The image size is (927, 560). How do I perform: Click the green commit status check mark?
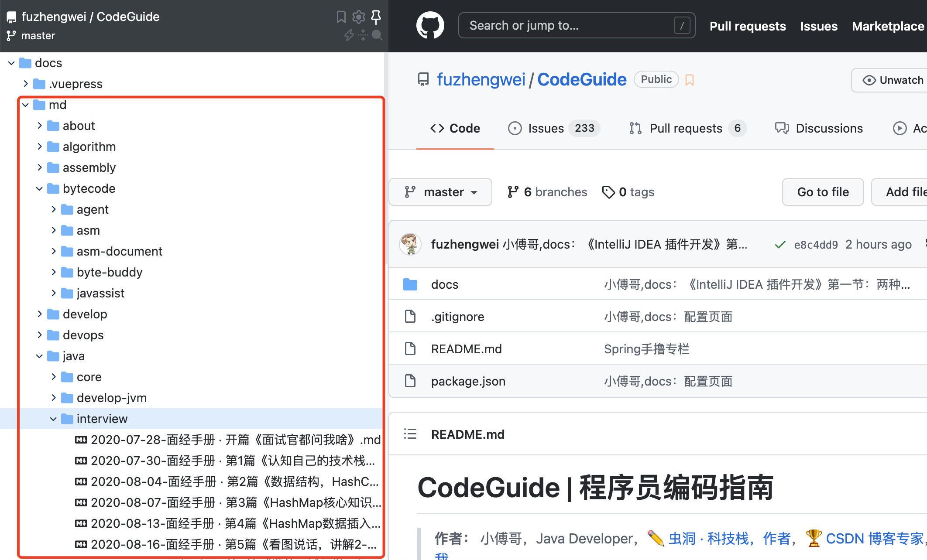point(780,245)
